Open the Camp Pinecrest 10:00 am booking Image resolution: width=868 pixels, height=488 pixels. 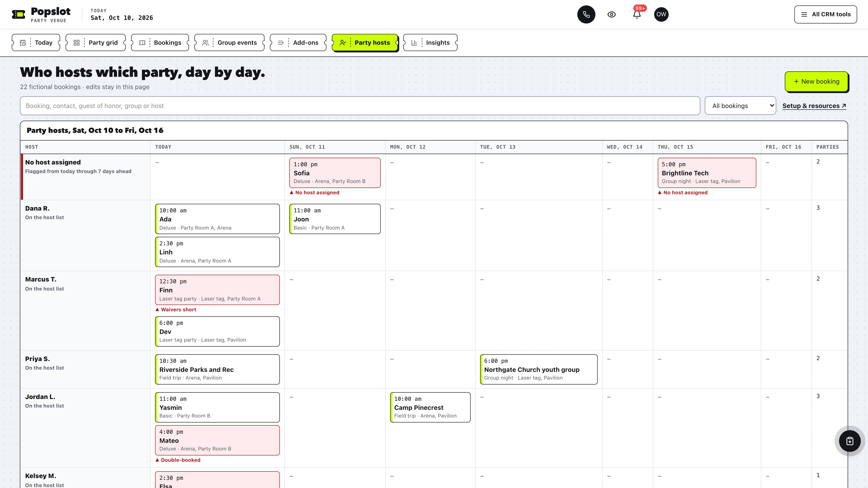pos(430,407)
